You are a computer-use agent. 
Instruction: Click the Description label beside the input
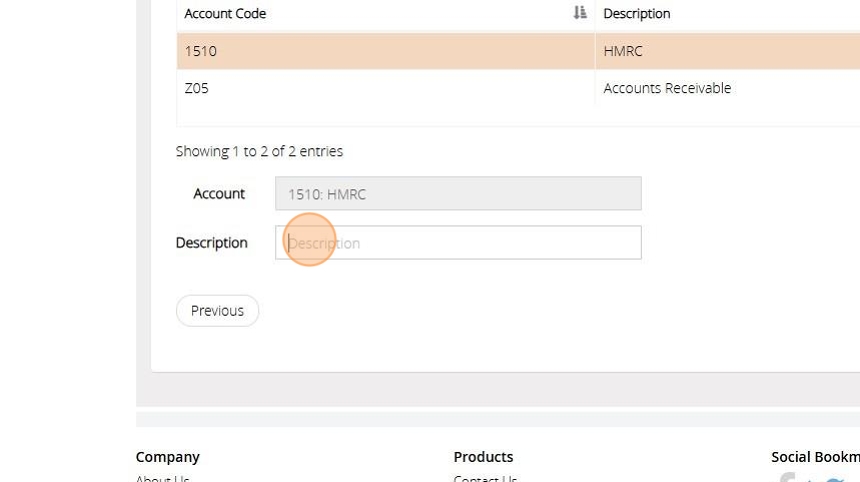(211, 243)
